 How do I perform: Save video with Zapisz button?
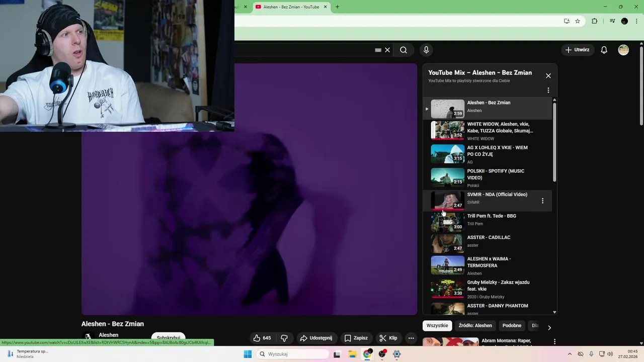(x=356, y=338)
